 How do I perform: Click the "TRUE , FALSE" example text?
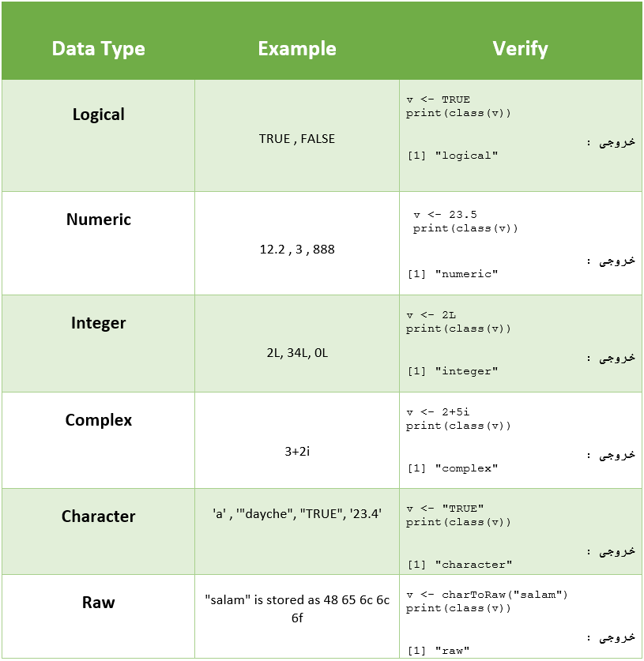(297, 139)
